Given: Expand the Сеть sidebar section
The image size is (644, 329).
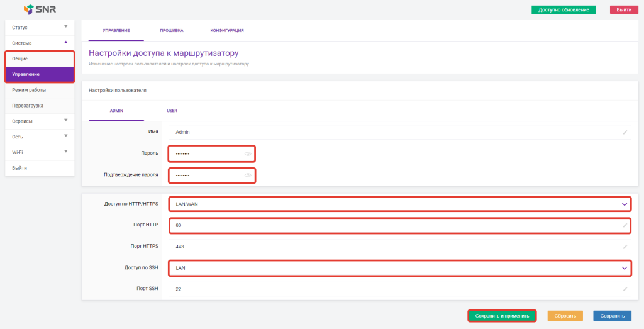Looking at the screenshot, I should [x=40, y=137].
